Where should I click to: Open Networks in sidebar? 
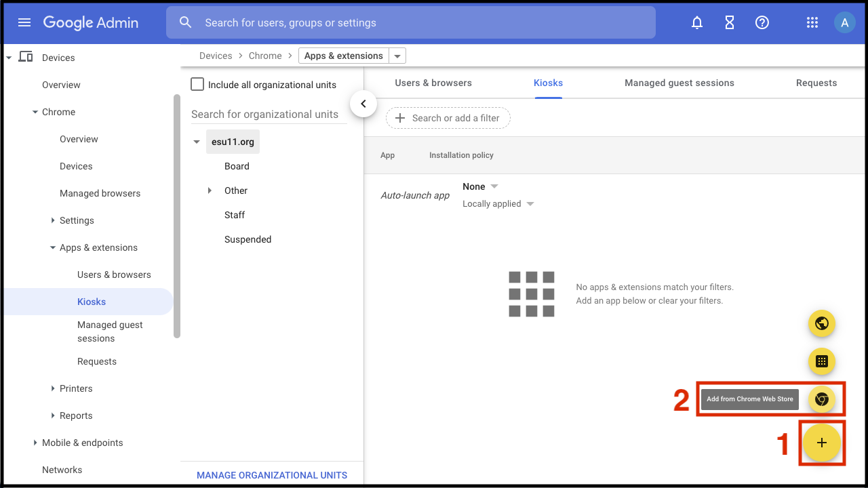[62, 470]
